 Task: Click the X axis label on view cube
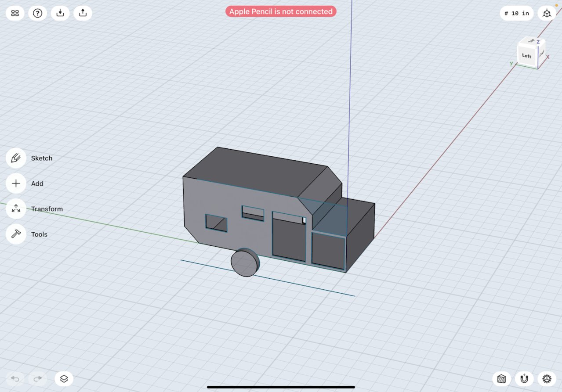click(x=547, y=57)
